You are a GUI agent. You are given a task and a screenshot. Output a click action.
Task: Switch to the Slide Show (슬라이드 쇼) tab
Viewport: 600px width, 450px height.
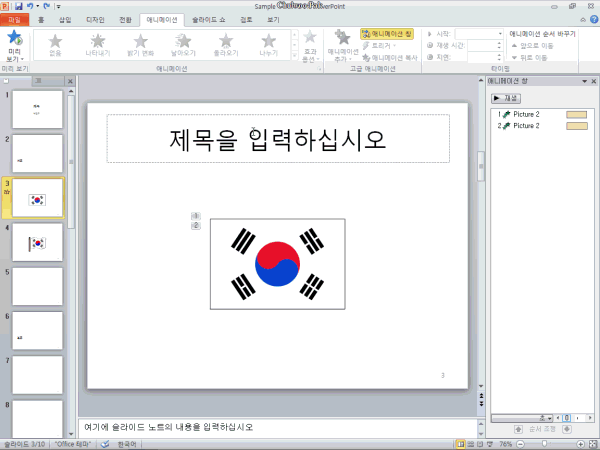tap(209, 20)
